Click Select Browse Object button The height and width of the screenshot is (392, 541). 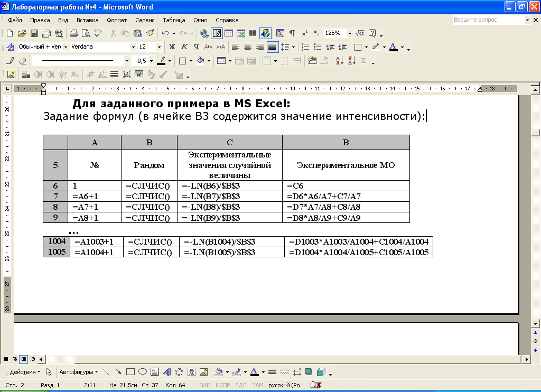click(536, 341)
